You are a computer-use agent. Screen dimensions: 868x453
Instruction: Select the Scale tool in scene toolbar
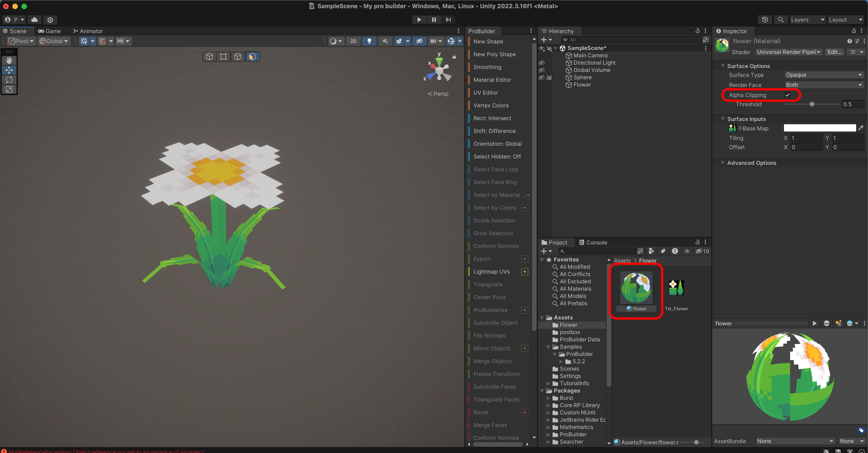tap(9, 89)
